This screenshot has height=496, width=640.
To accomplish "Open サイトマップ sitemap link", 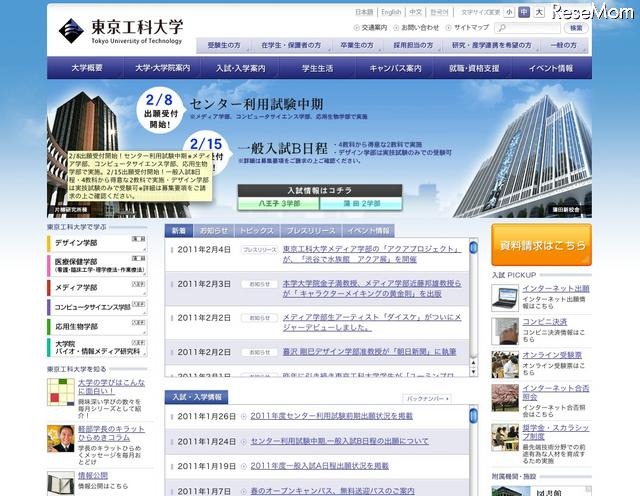I will pos(467,28).
